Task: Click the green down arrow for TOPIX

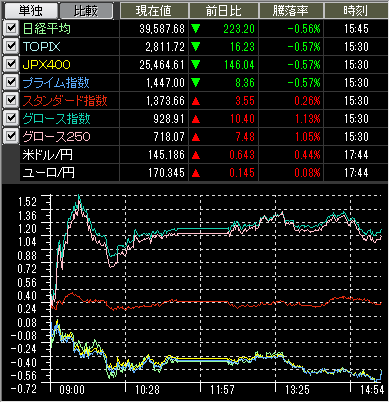Action: tap(196, 47)
